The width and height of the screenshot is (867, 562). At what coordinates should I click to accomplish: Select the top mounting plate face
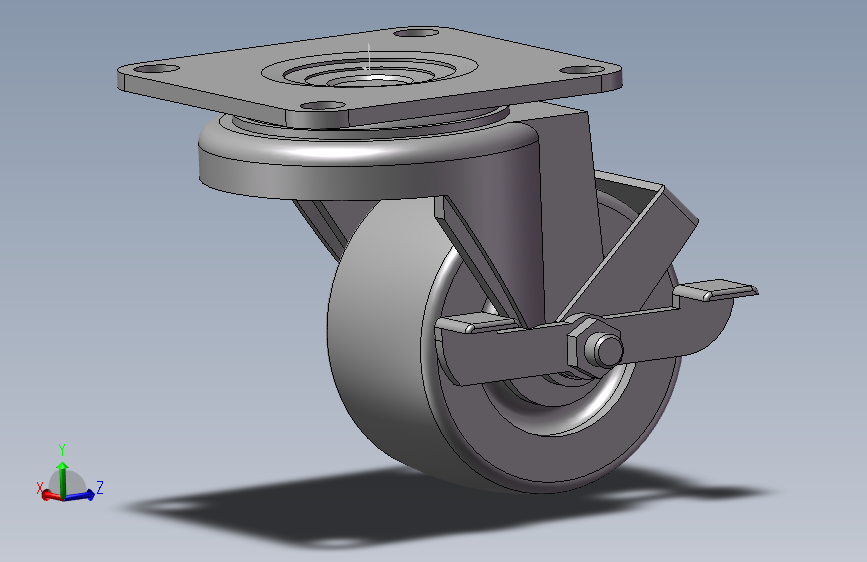tap(221, 77)
